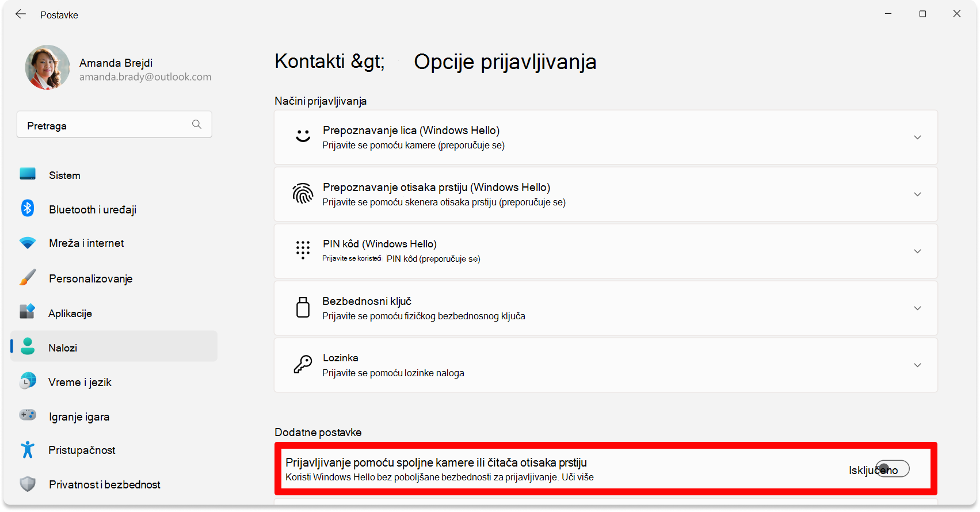Maximize the Postavke window
980x512 pixels.
point(922,14)
